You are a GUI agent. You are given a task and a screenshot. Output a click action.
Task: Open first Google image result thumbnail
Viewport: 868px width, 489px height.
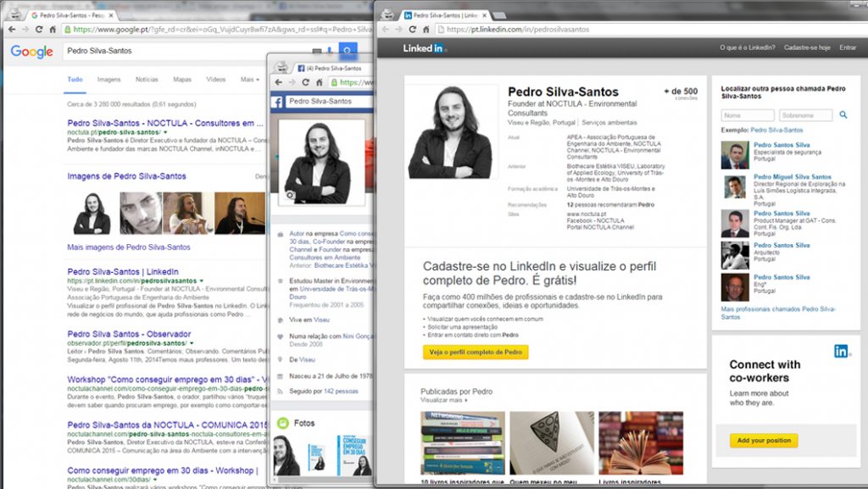click(x=92, y=214)
